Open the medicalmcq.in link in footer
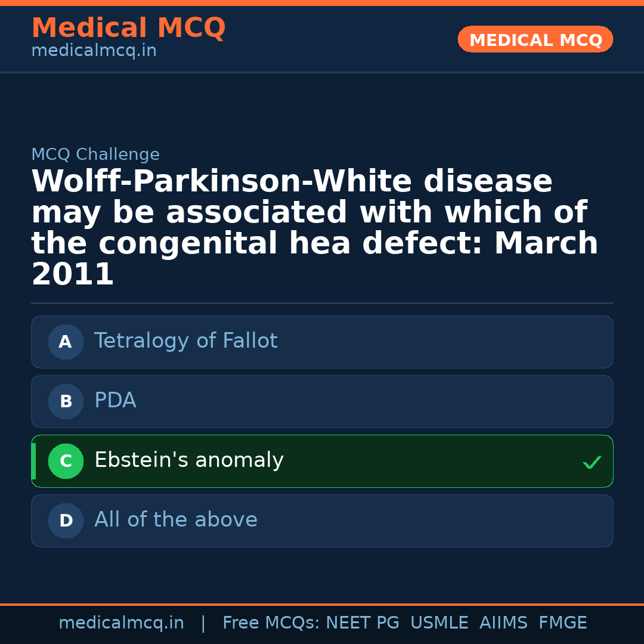The image size is (644, 644). 121,623
